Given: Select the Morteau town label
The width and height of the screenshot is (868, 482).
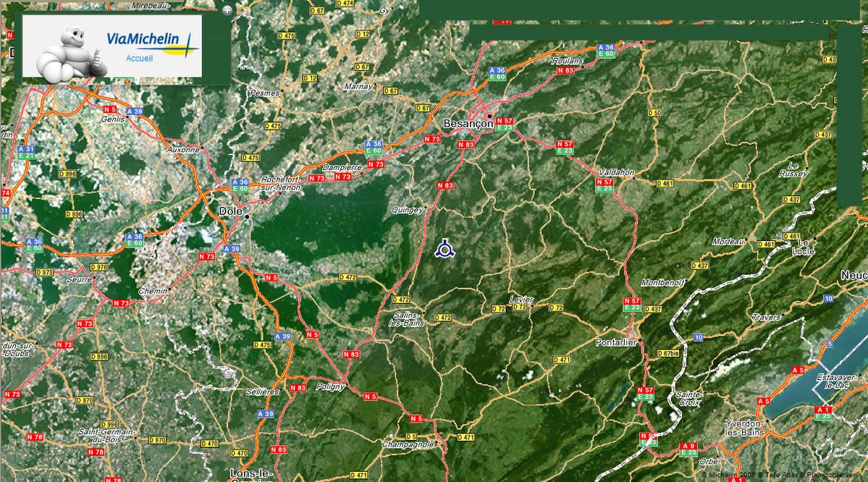Looking at the screenshot, I should 728,241.
